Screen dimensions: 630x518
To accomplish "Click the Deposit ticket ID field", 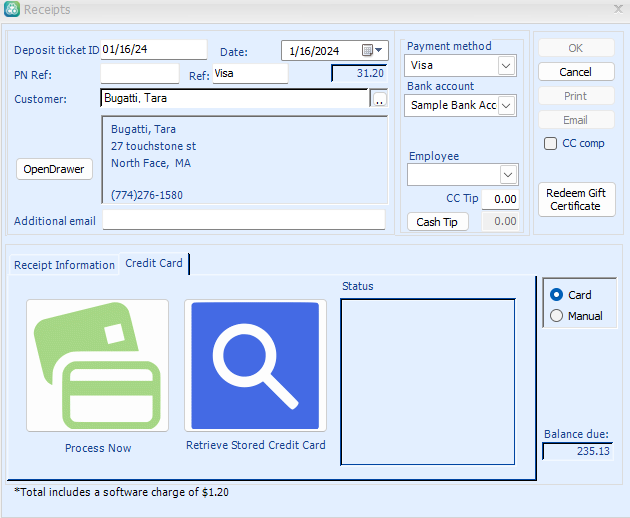I will coord(153,49).
